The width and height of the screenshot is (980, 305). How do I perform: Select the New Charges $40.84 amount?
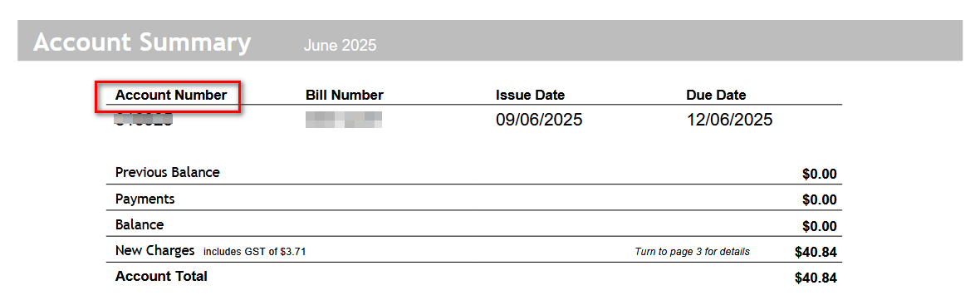coord(816,253)
